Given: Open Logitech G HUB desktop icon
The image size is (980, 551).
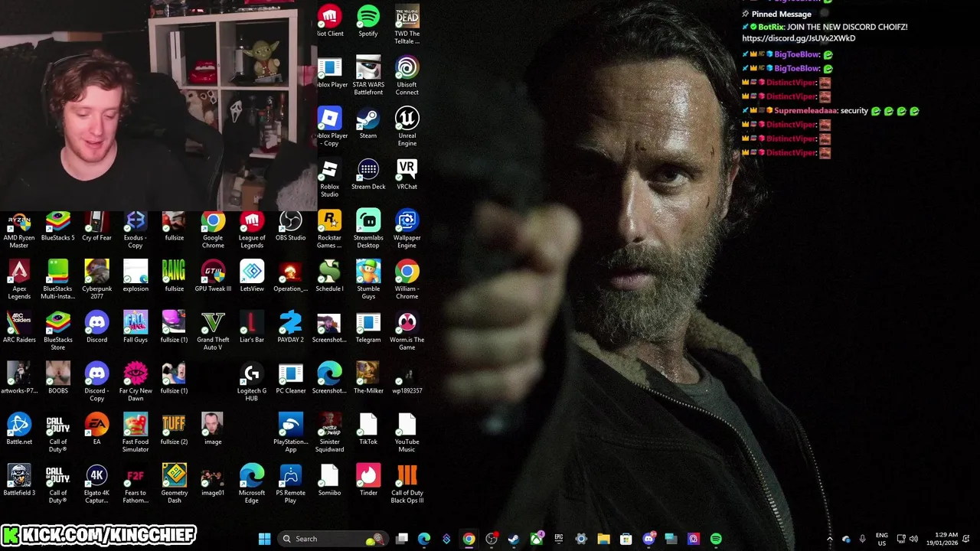Looking at the screenshot, I should 252,382.
